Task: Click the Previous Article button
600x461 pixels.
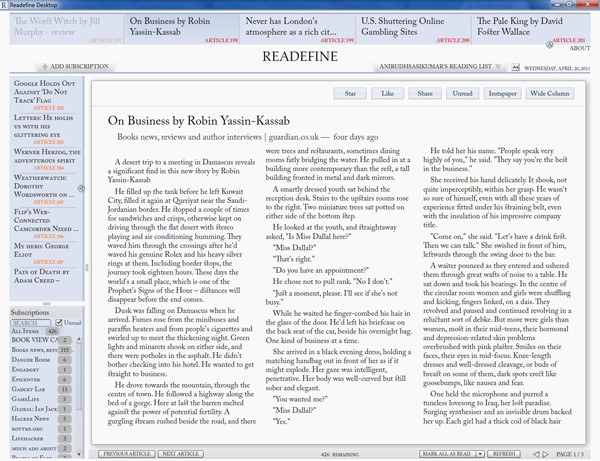Action: pyautogui.click(x=127, y=454)
